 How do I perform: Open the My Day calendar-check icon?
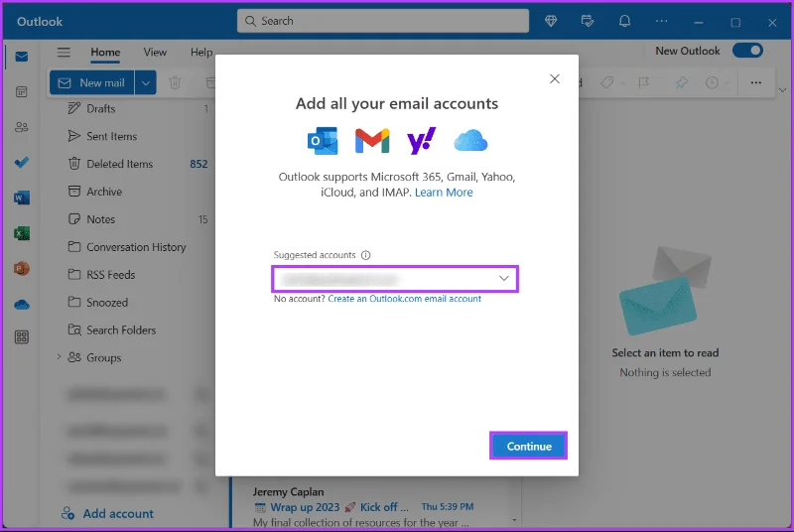(588, 21)
